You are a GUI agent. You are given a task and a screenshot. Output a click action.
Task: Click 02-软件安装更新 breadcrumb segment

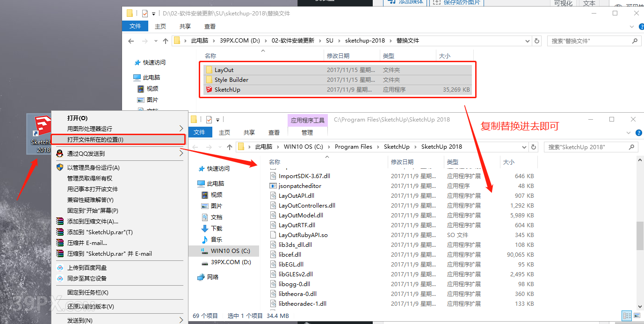coord(293,41)
